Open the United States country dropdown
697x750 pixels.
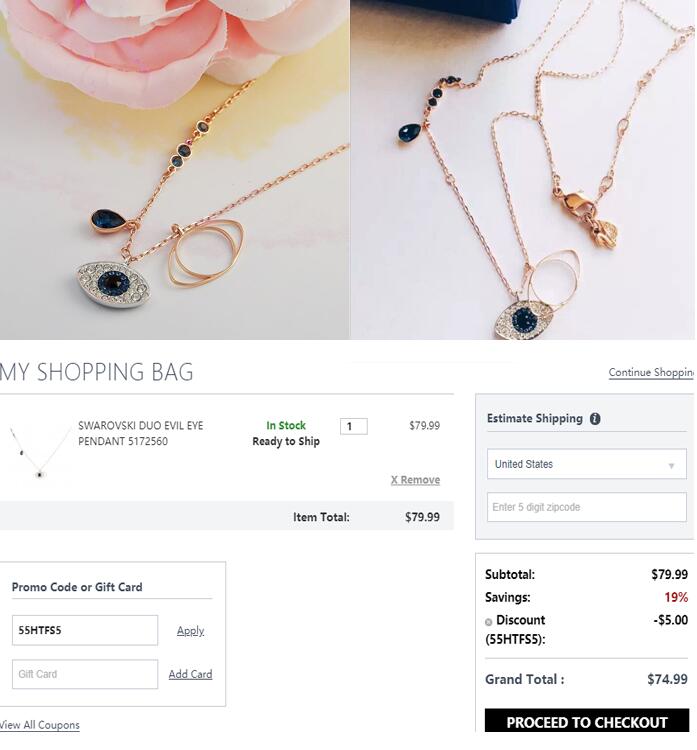point(586,463)
